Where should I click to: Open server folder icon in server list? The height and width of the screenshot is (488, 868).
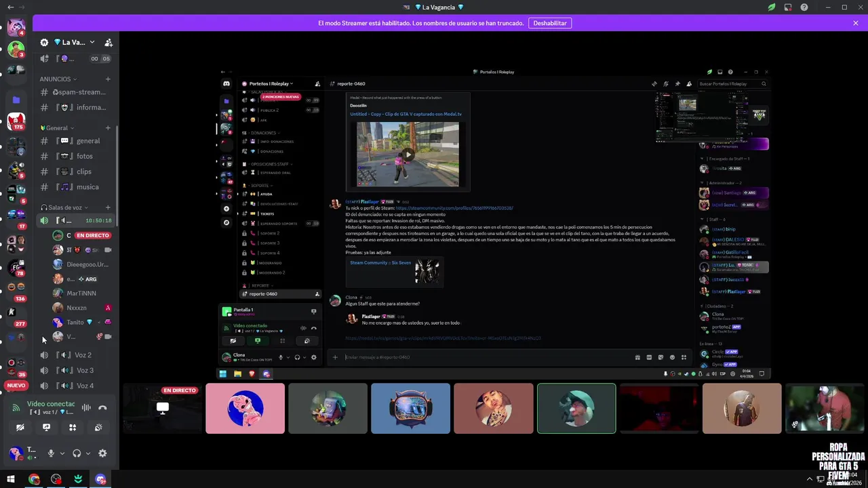pyautogui.click(x=16, y=100)
